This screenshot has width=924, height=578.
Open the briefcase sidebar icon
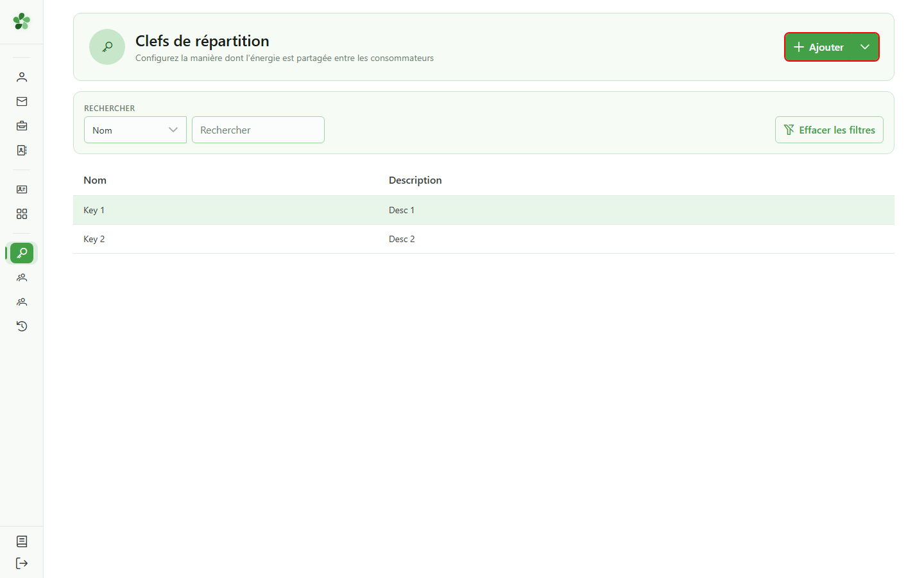[22, 126]
